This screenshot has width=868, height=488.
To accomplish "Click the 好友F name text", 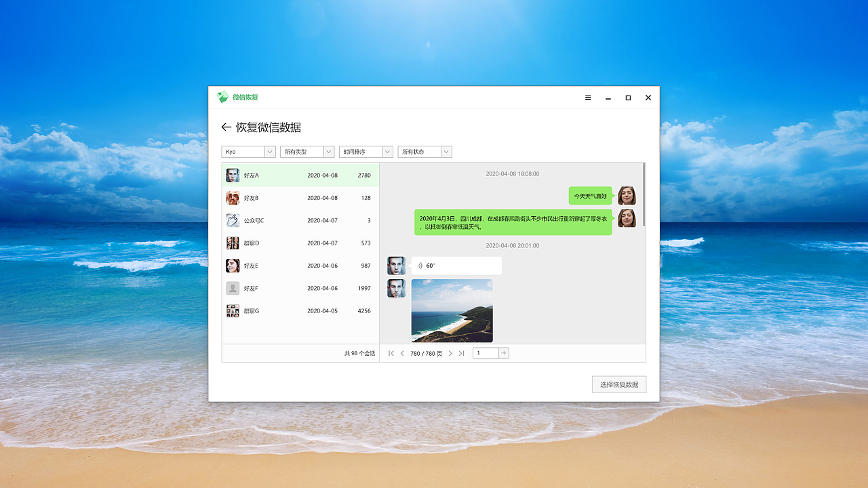I will [x=252, y=288].
